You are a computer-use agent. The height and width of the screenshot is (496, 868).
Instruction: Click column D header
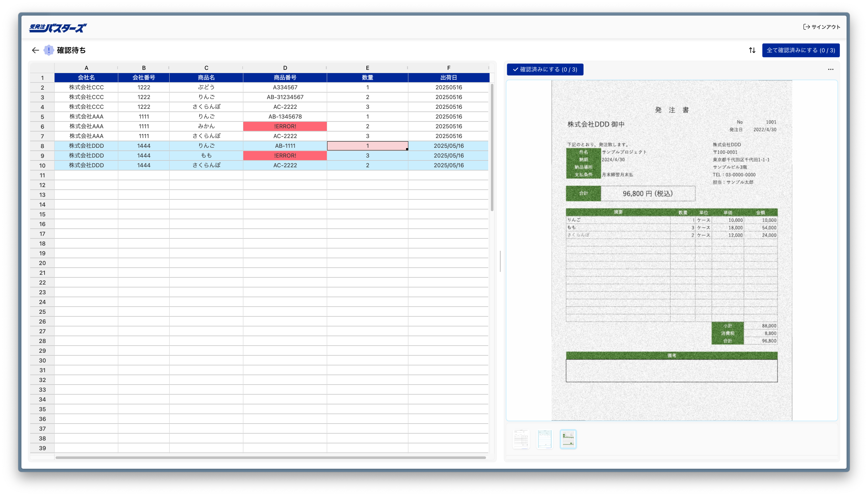click(285, 68)
